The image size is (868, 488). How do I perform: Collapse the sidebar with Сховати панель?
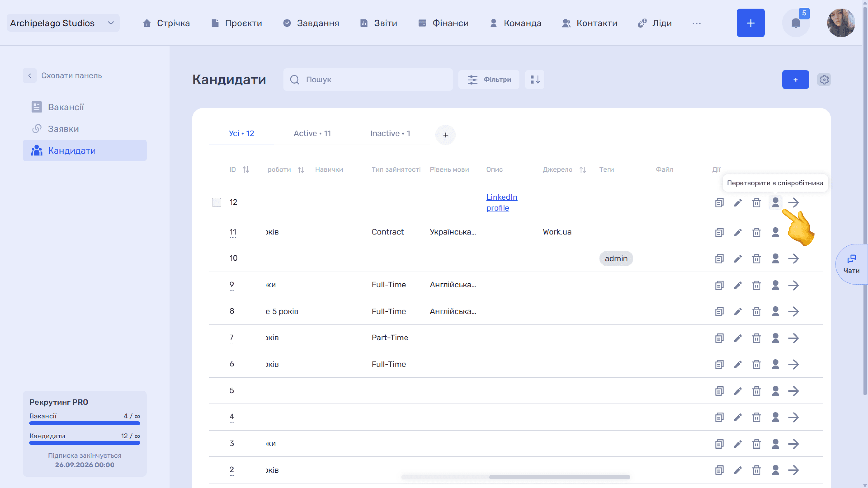point(63,75)
